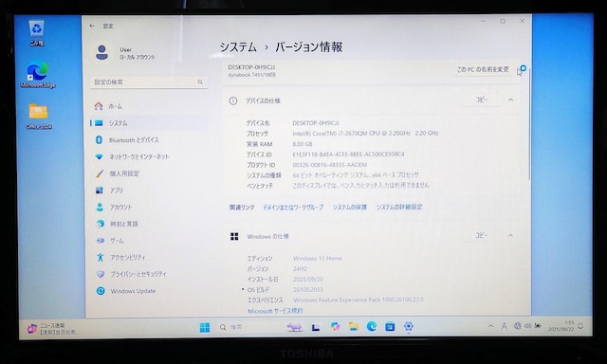This screenshot has width=607, height=364.
Task: Open 個人用設定 in the sidebar
Action: pos(149,173)
